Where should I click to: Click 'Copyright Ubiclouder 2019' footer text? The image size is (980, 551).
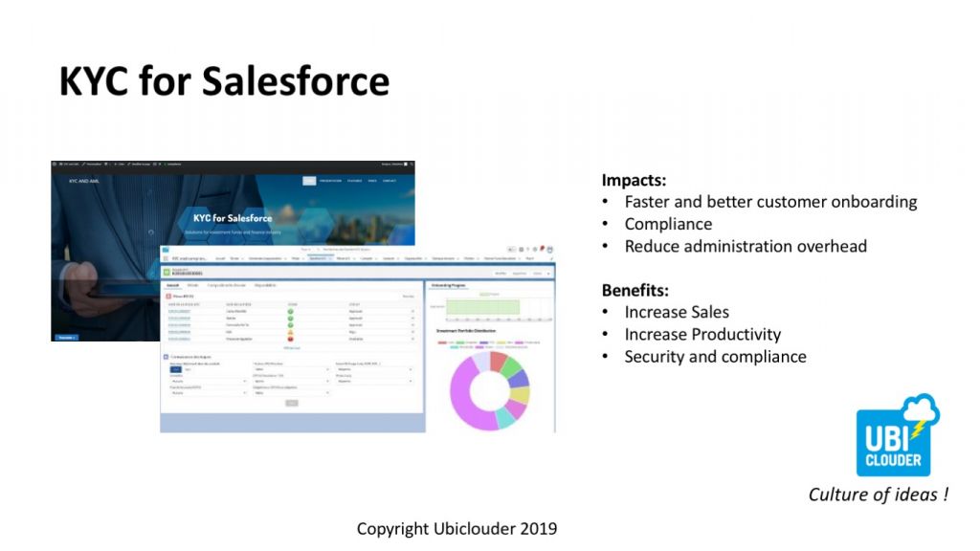point(457,528)
